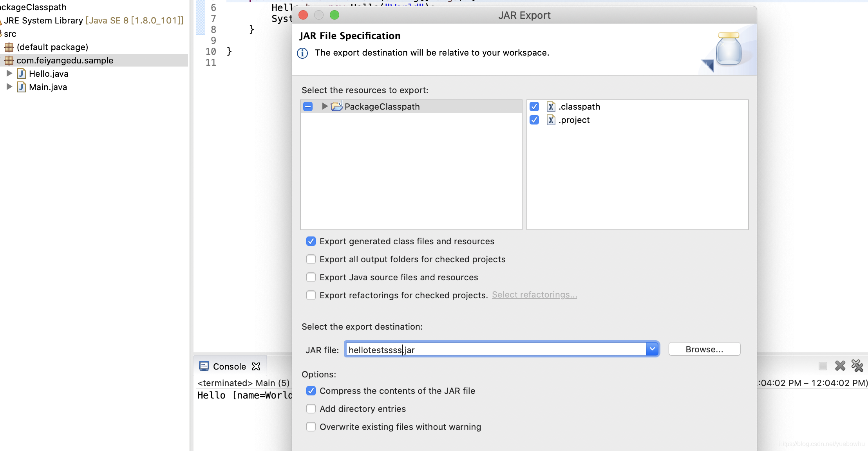Open the Select refactorings... link

[x=534, y=295]
